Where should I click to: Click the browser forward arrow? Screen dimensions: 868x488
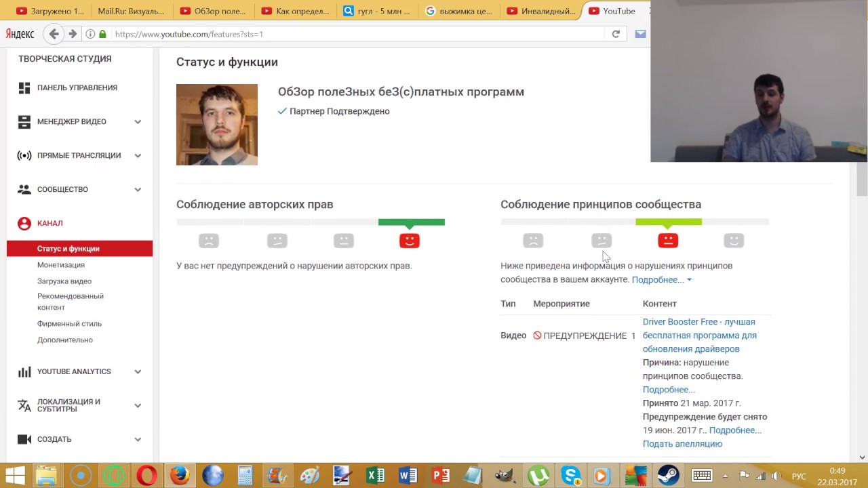(73, 34)
